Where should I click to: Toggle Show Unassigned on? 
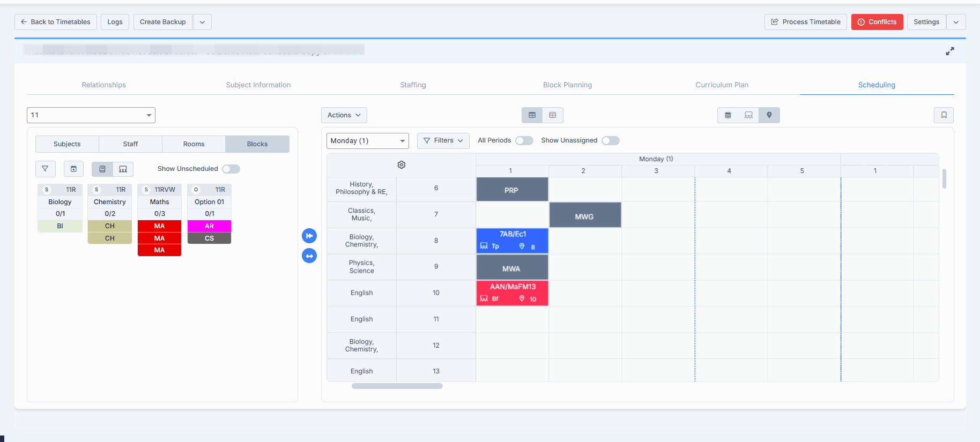[610, 140]
